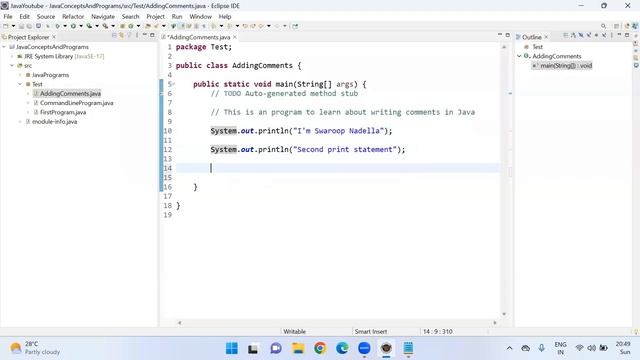Toggle Hide Local Types in Outline
This screenshot has height=360, width=640.
coord(604,36)
